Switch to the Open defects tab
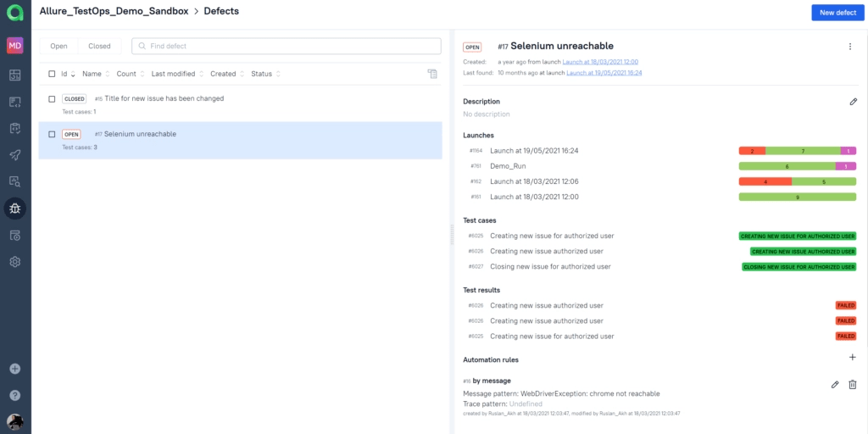 point(58,46)
